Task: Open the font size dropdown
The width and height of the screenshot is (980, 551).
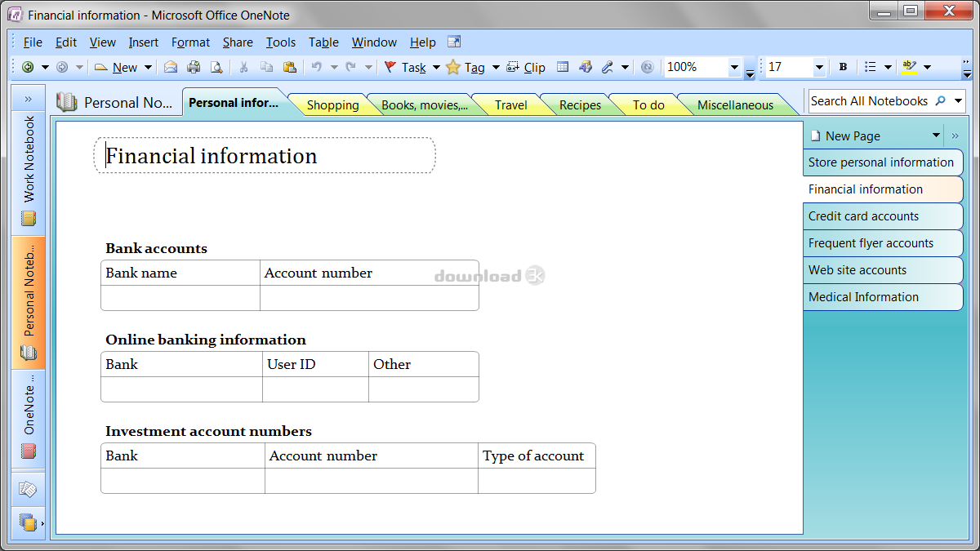Action: [x=819, y=68]
